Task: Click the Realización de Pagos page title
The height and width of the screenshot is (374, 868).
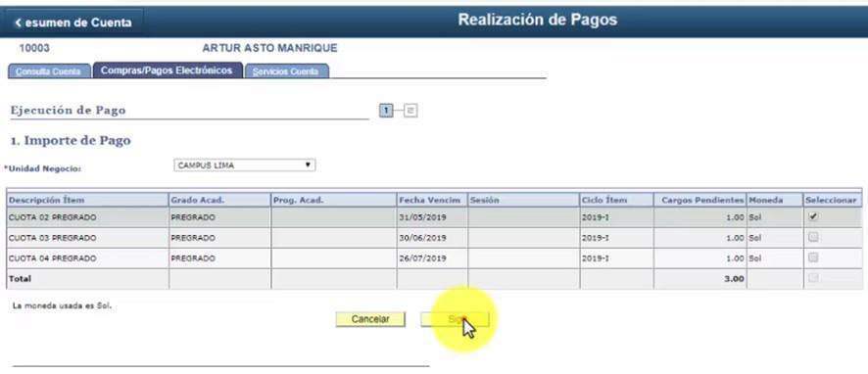Action: (538, 20)
